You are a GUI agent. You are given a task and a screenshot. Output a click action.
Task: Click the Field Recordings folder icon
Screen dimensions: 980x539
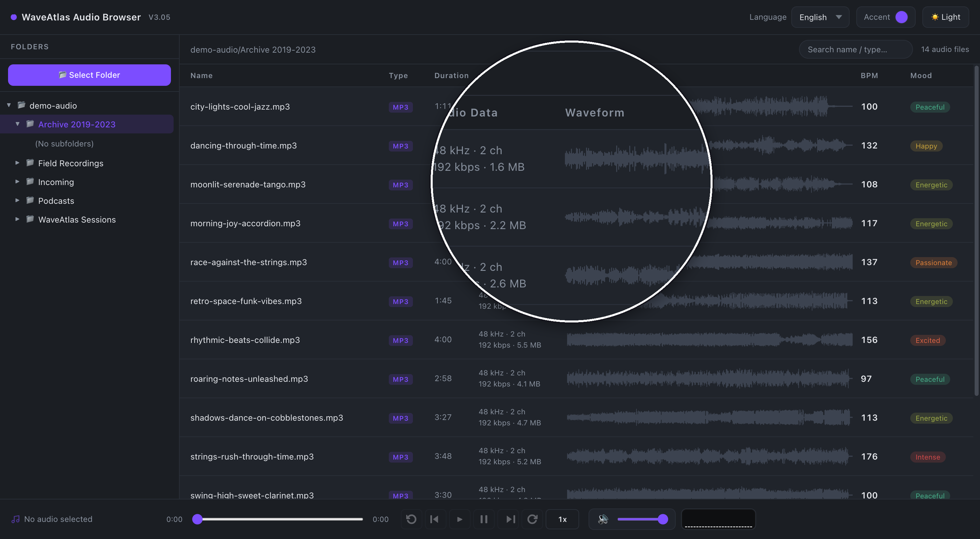(x=30, y=163)
